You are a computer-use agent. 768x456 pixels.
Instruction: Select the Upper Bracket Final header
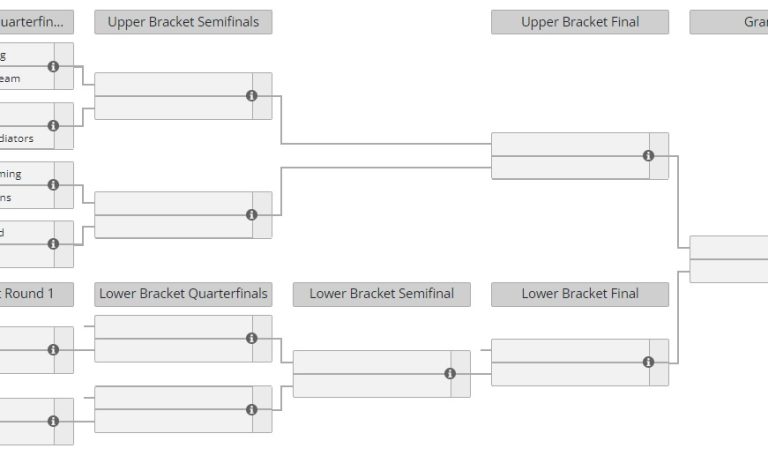coord(580,22)
